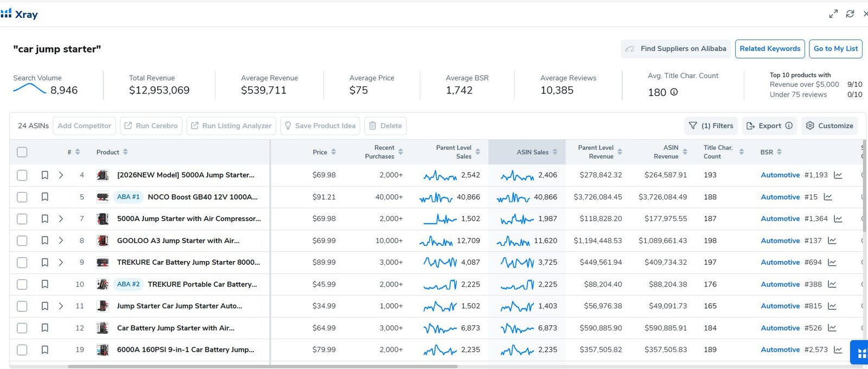Open Related Keywords
Screen dimensions: 868x369
tap(770, 49)
